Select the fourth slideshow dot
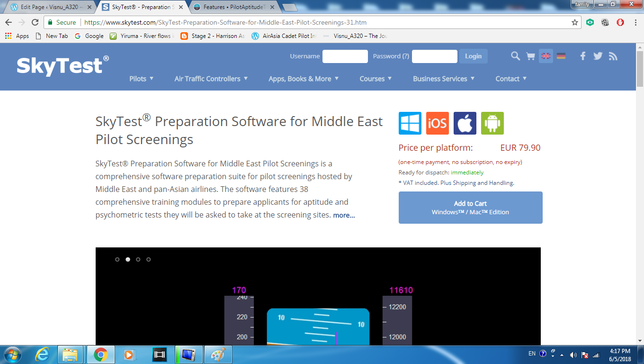 tap(149, 259)
